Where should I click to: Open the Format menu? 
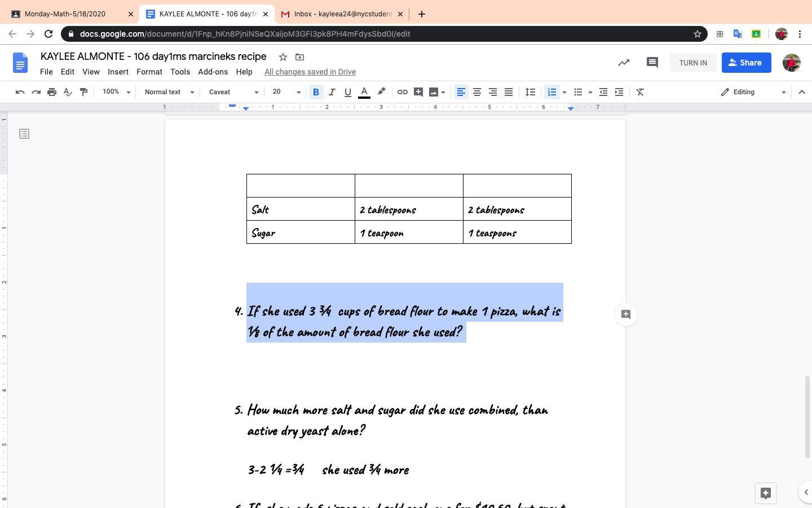tap(149, 72)
